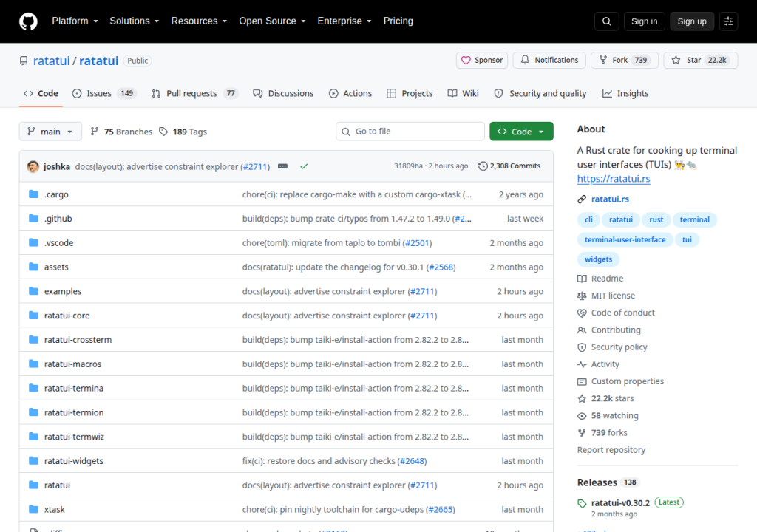The height and width of the screenshot is (532, 757).
Task: Open the Insights tab
Action: point(625,93)
